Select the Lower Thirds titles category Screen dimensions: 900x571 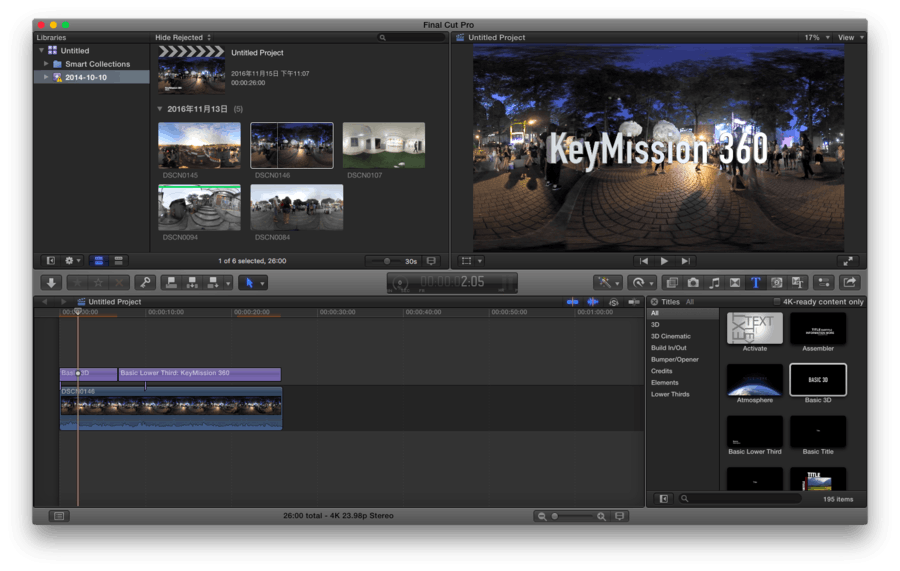(x=670, y=394)
